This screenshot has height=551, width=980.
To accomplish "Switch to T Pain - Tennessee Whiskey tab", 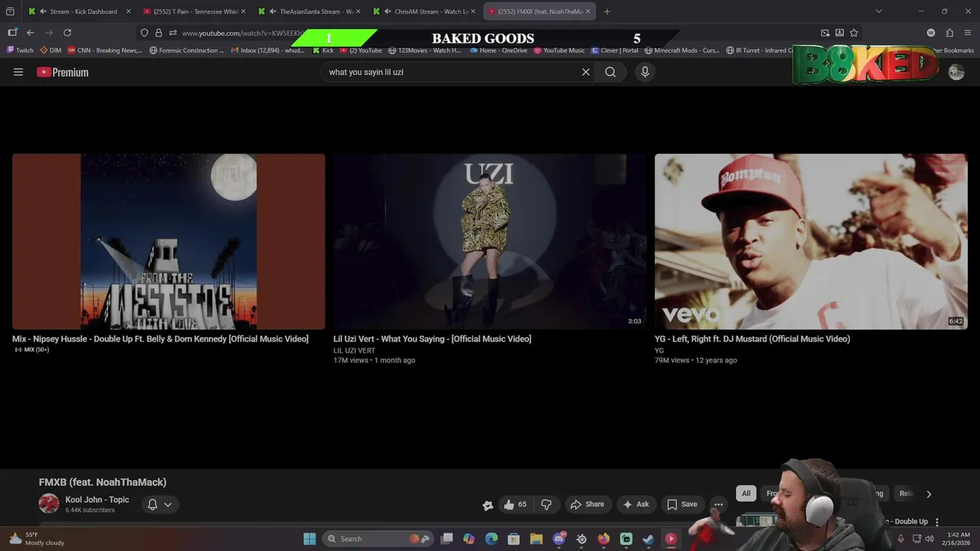I will [x=194, y=11].
